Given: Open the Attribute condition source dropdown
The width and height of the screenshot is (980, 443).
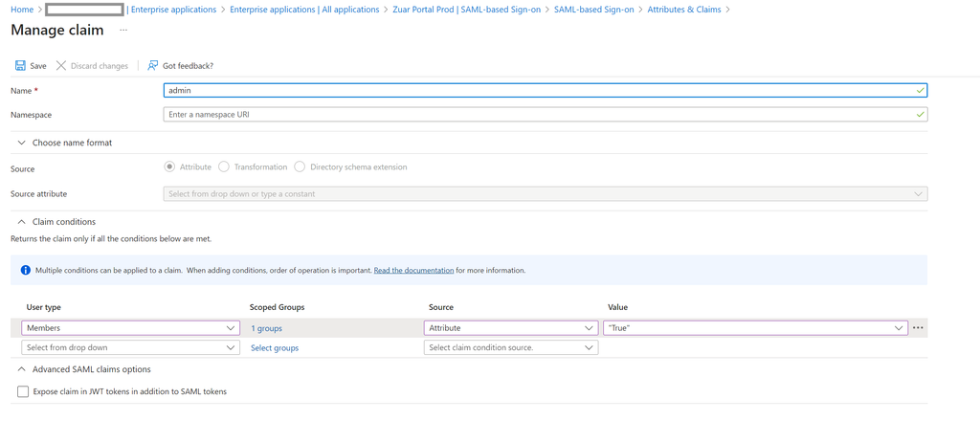Looking at the screenshot, I should pyautogui.click(x=511, y=328).
